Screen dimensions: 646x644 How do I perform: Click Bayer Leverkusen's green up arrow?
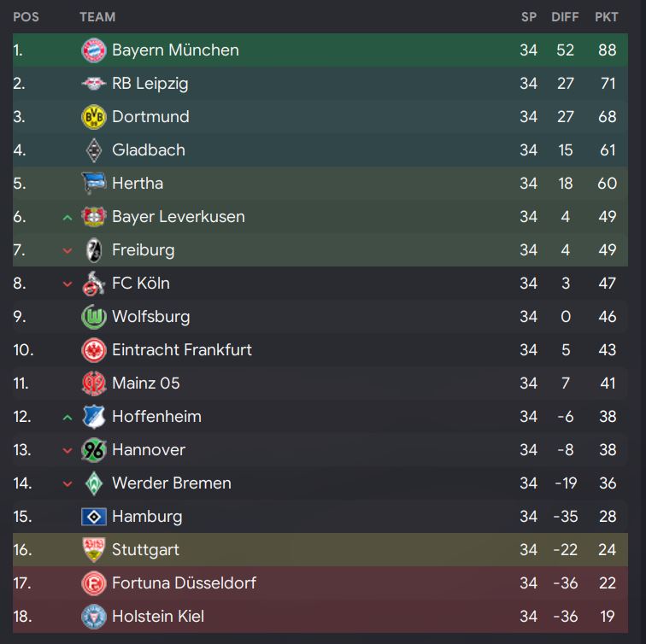click(68, 218)
